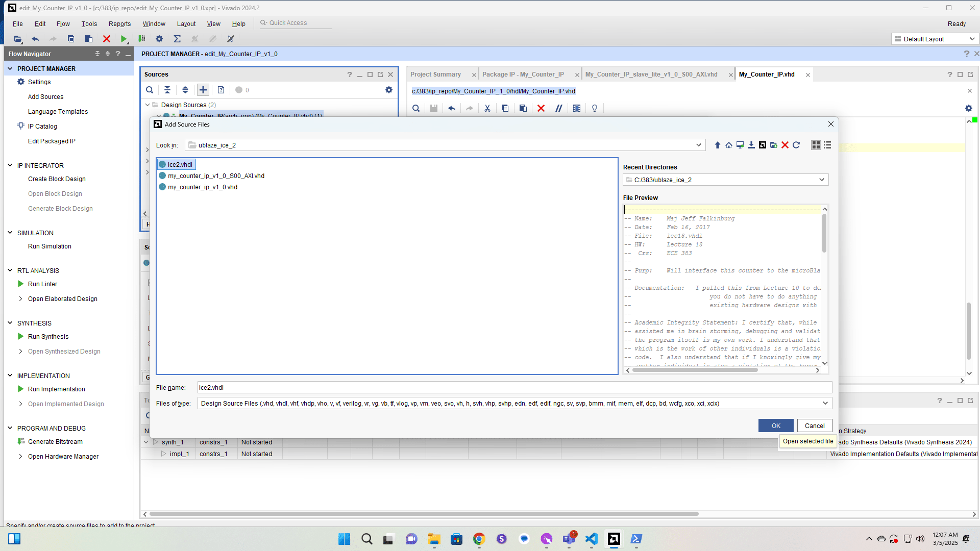Select my_counter_ip_v1_0.vhd in file list

(202, 187)
